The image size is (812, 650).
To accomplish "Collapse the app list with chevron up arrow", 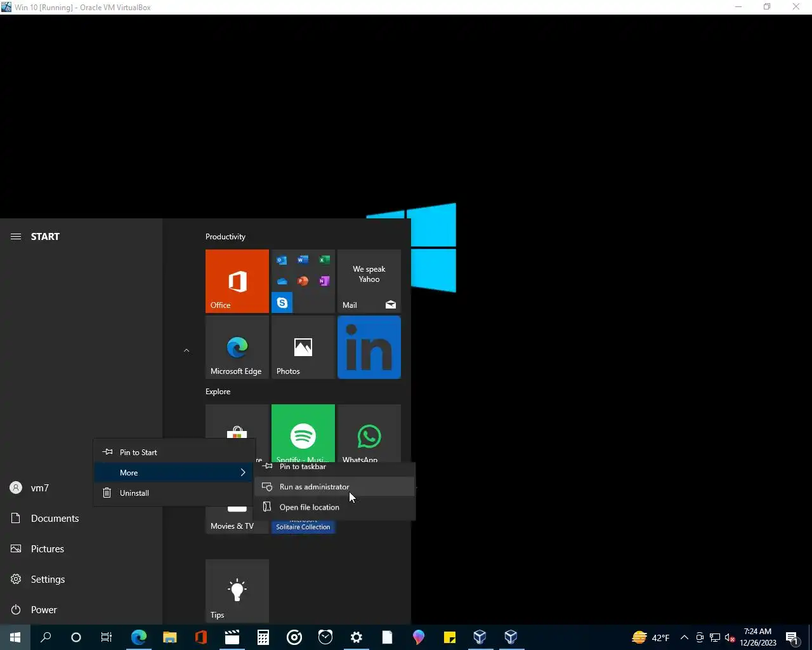I will [x=187, y=350].
